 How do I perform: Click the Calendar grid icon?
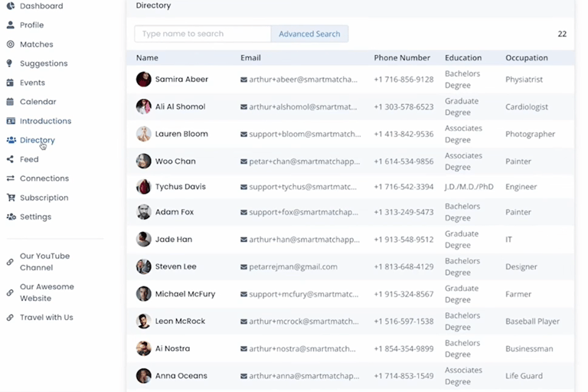tap(10, 102)
